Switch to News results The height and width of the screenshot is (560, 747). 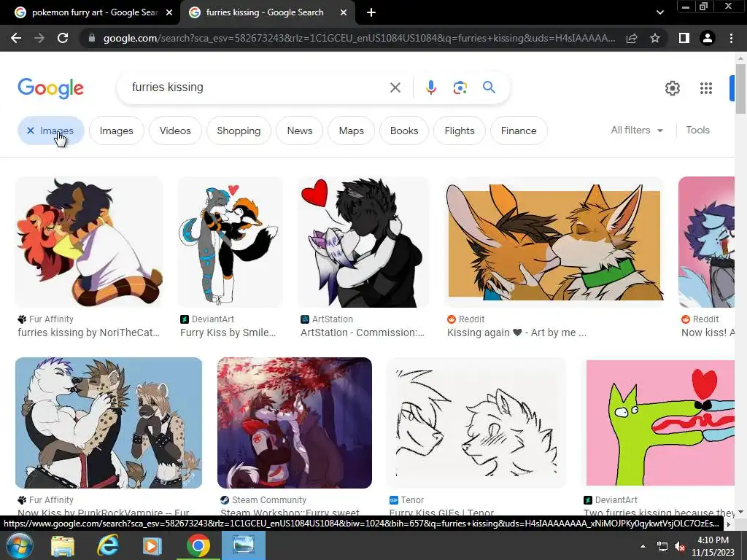pos(300,131)
